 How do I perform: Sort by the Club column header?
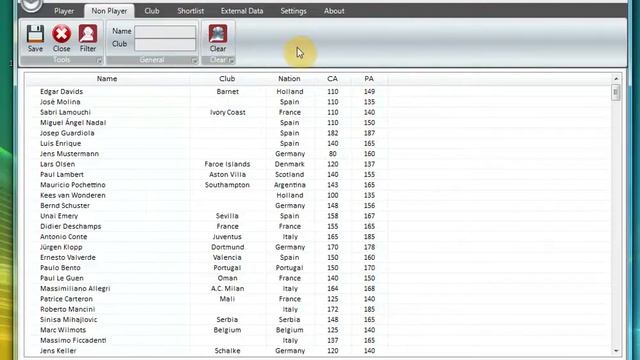pos(227,79)
